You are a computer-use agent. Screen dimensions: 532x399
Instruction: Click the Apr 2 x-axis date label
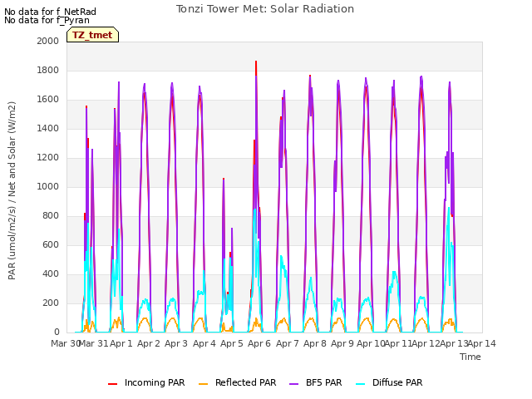coord(149,343)
